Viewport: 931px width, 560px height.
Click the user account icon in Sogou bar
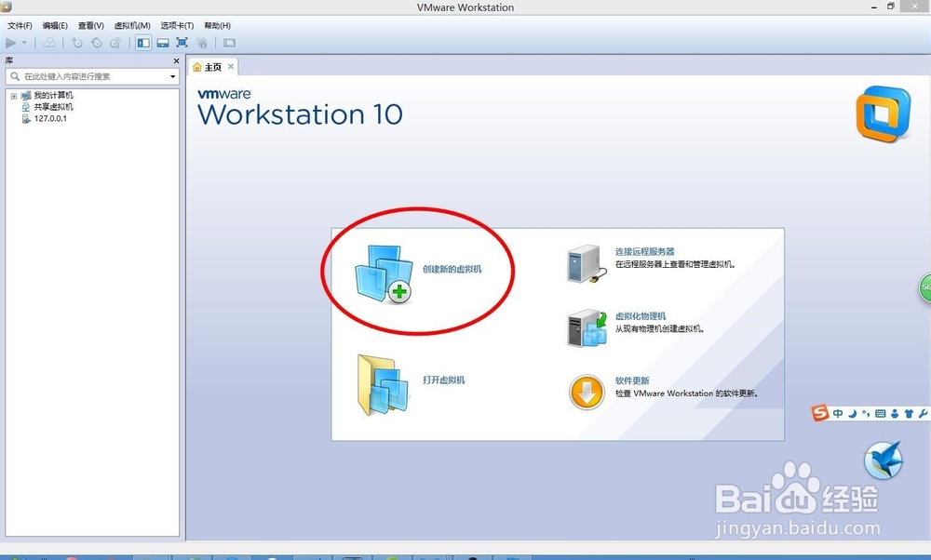coord(895,413)
